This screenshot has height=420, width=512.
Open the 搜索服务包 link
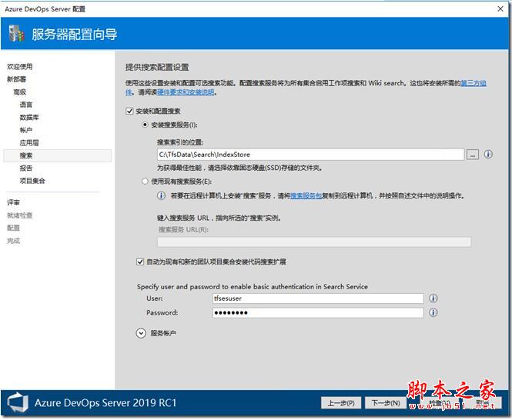(x=306, y=196)
